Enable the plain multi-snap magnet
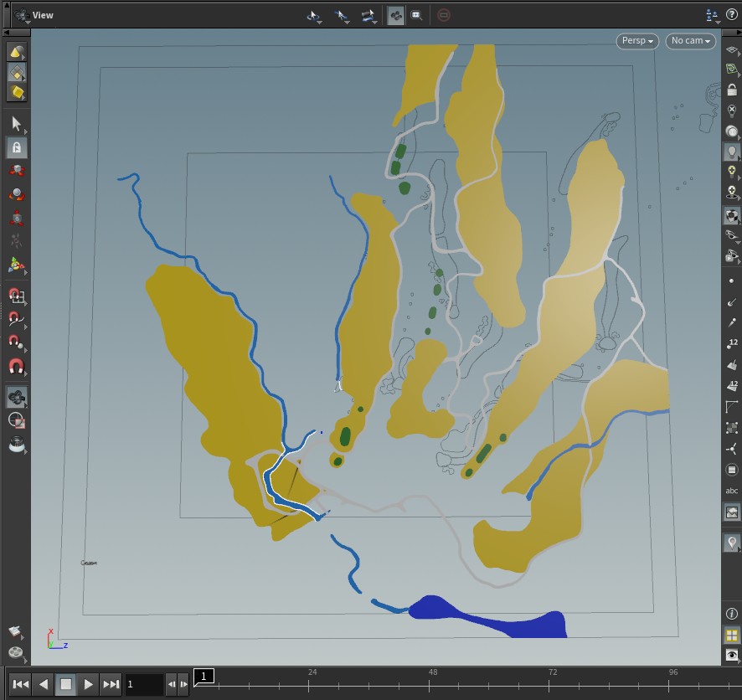This screenshot has width=742, height=700. point(17,367)
